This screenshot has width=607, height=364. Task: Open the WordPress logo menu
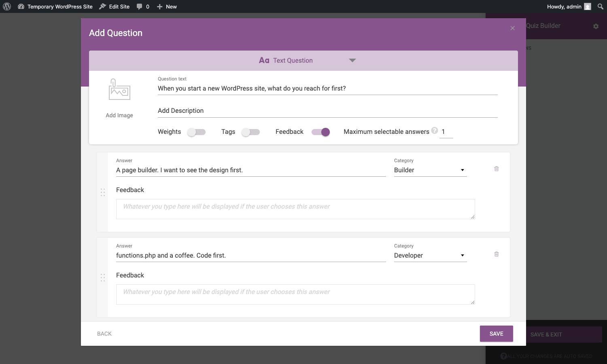7,6
